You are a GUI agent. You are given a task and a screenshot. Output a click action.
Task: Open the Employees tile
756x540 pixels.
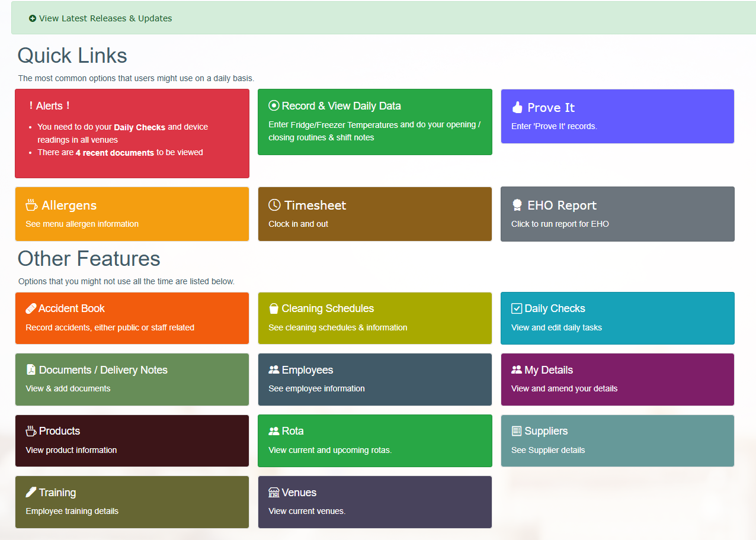point(374,379)
